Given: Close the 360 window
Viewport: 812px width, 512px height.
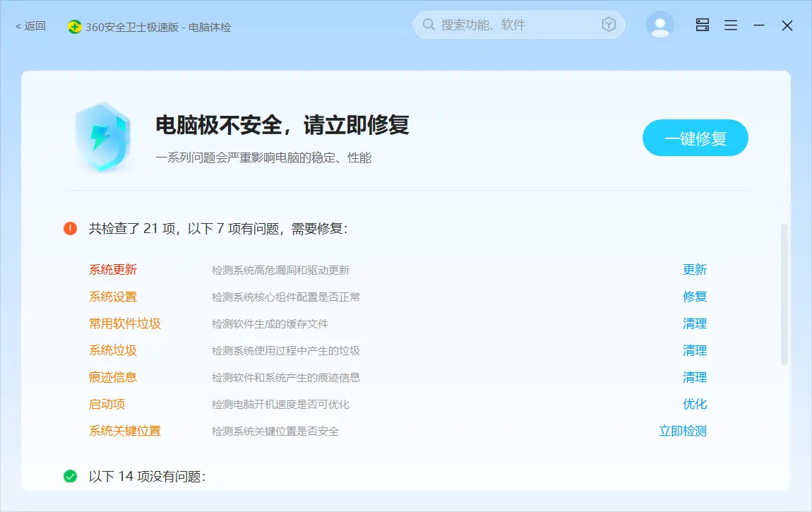Looking at the screenshot, I should (x=787, y=25).
